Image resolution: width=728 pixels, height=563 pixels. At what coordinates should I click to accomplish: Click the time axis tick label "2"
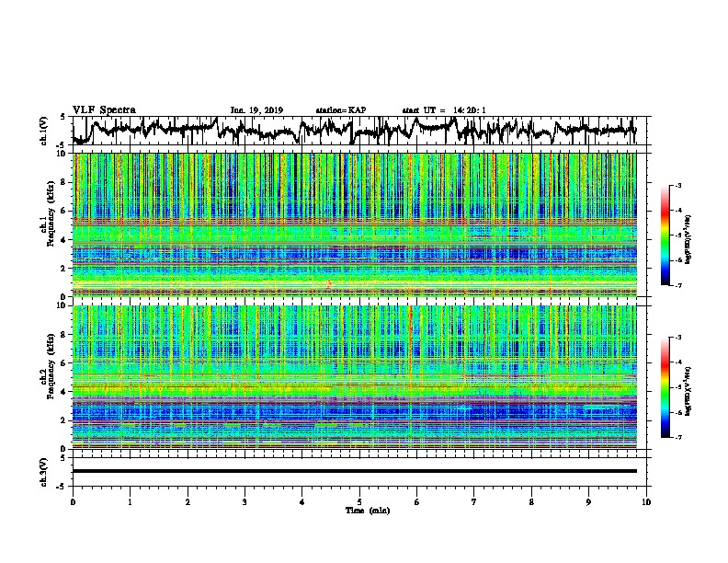coord(188,501)
